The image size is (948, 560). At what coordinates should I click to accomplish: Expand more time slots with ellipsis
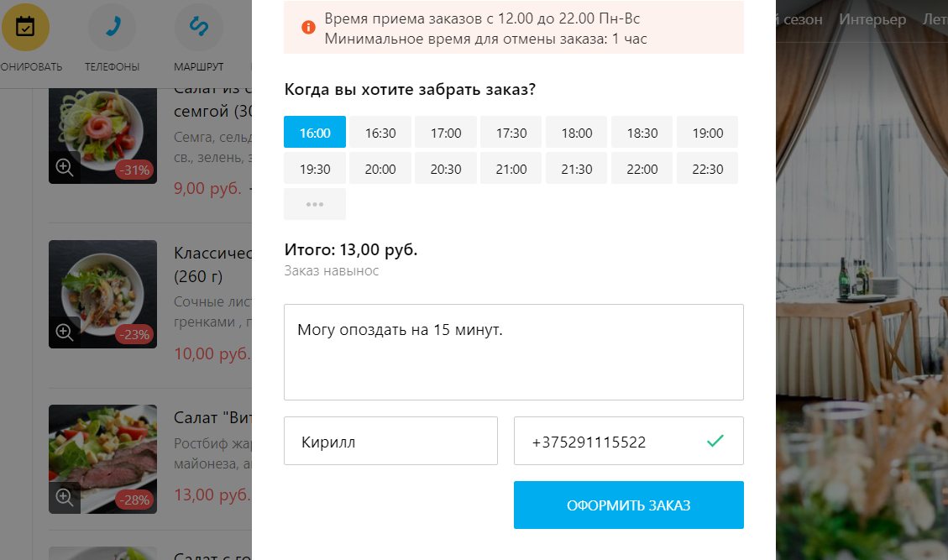coord(315,204)
